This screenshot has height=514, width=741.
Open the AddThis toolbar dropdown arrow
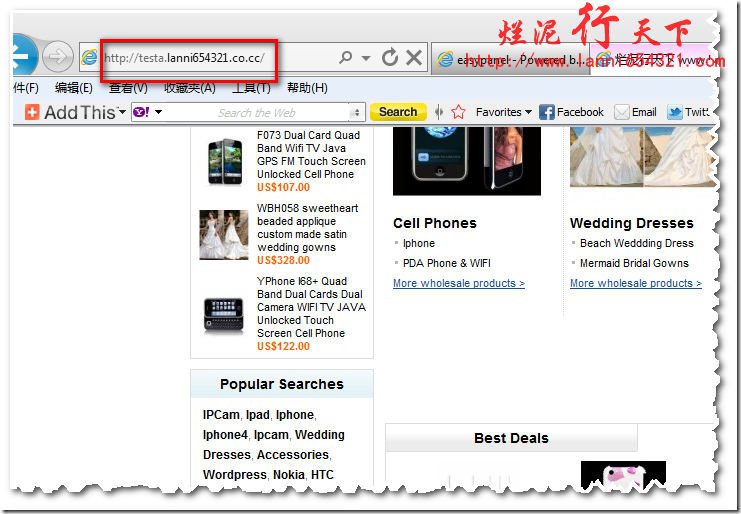click(122, 112)
